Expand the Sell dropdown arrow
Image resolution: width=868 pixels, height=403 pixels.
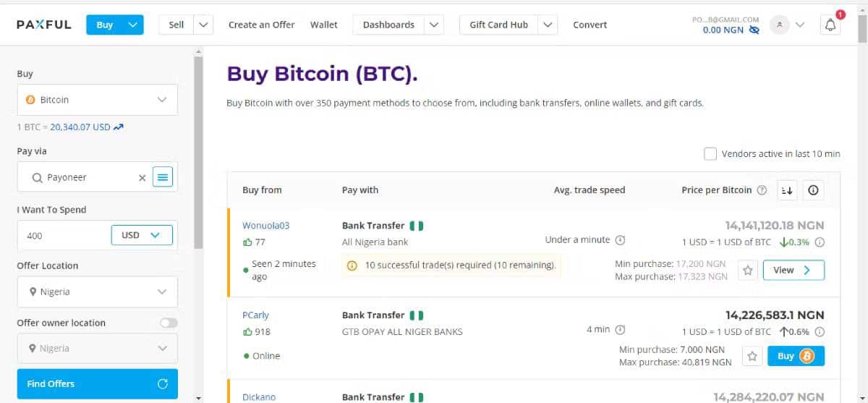pos(204,25)
